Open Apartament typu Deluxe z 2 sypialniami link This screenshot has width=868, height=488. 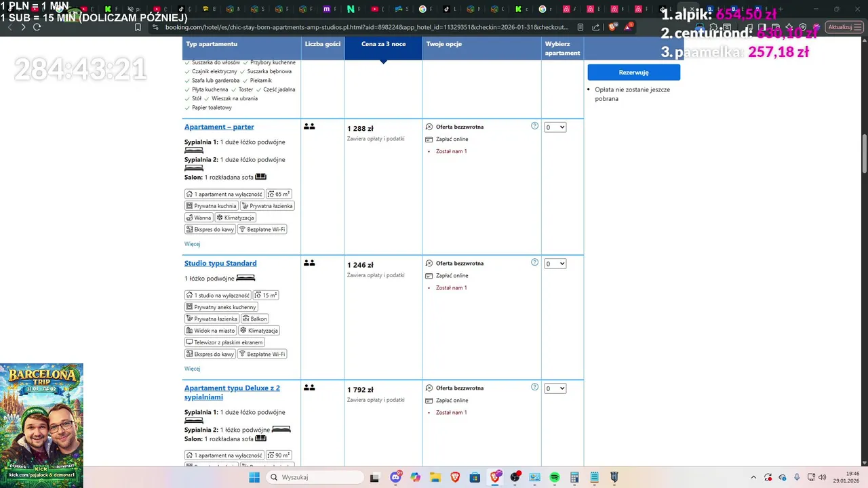coord(232,392)
